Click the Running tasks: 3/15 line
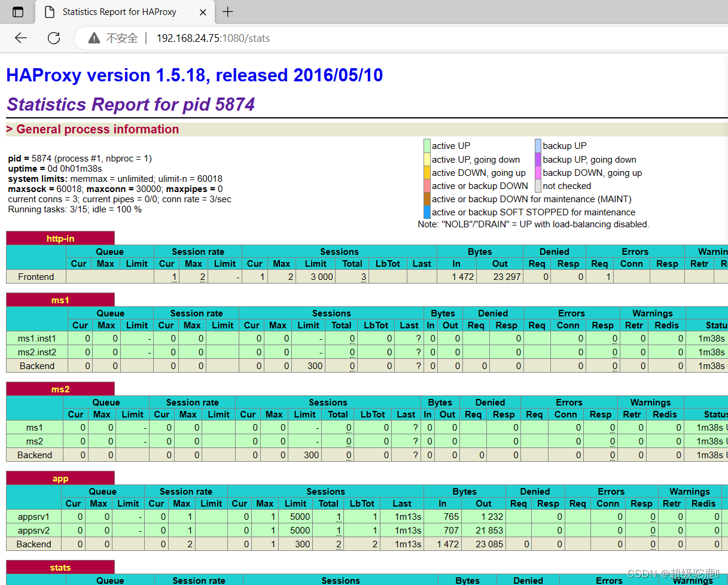The image size is (728, 585). (x=75, y=209)
